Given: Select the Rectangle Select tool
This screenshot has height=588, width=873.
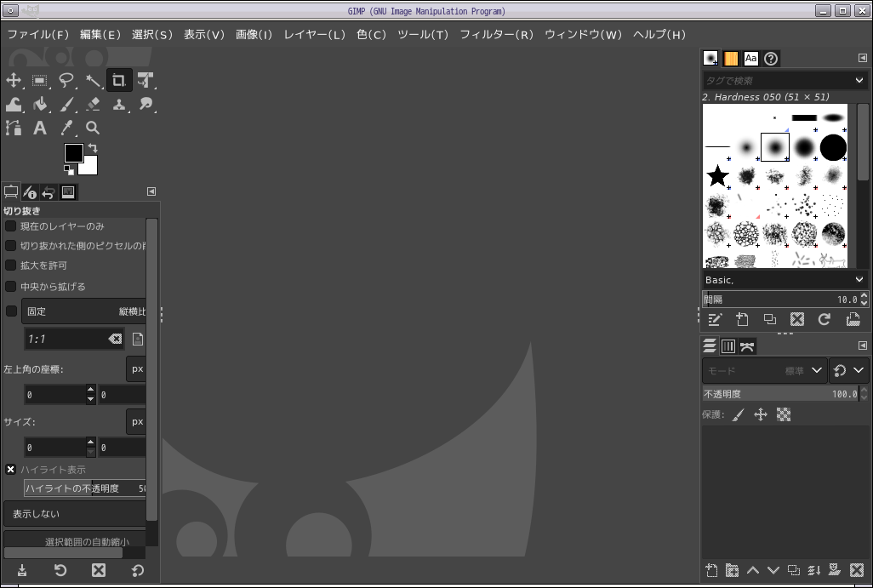Looking at the screenshot, I should [39, 80].
